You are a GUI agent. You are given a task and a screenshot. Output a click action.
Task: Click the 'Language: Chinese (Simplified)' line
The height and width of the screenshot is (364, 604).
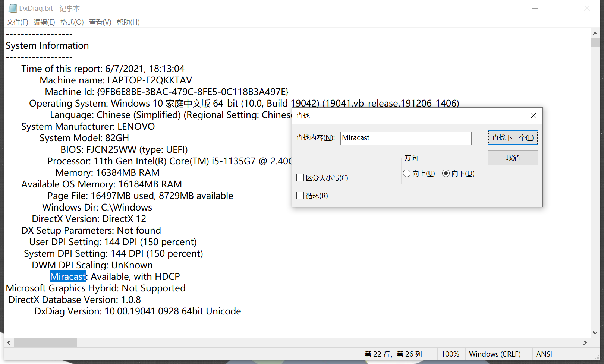[171, 115]
